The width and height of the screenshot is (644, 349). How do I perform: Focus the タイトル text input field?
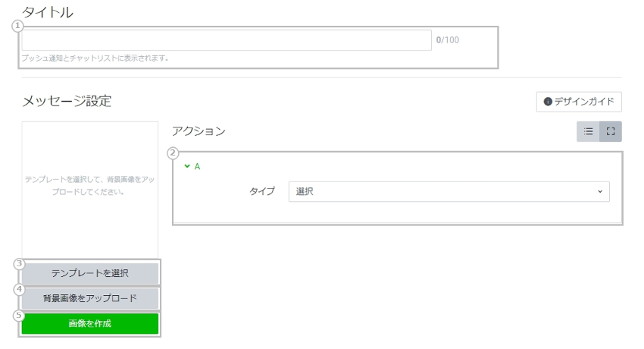pos(227,40)
